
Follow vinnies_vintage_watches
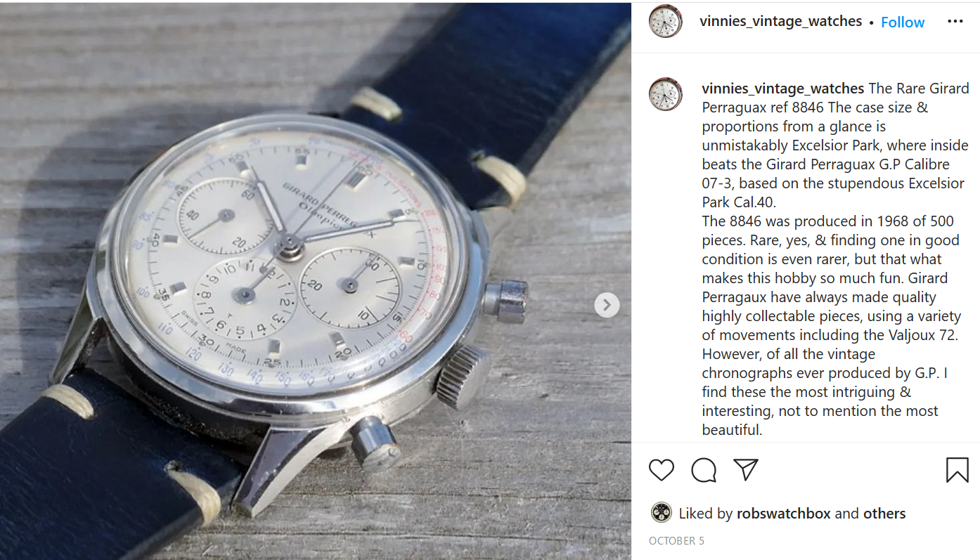click(x=903, y=22)
